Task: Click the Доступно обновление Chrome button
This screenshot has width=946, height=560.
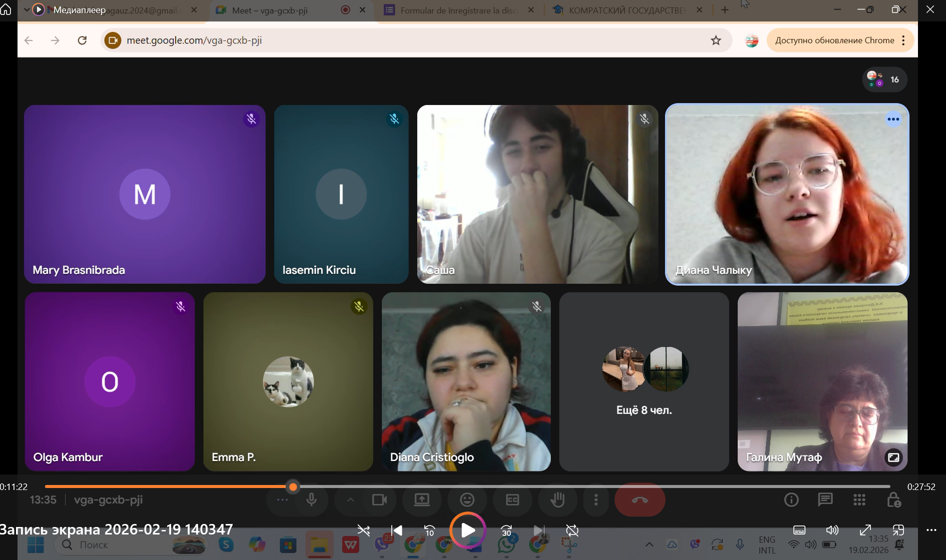Action: 834,40
